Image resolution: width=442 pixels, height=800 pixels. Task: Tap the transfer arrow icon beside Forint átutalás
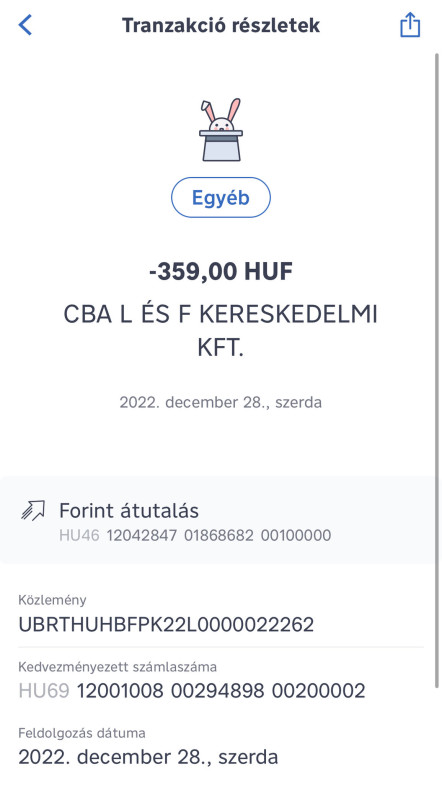33,511
